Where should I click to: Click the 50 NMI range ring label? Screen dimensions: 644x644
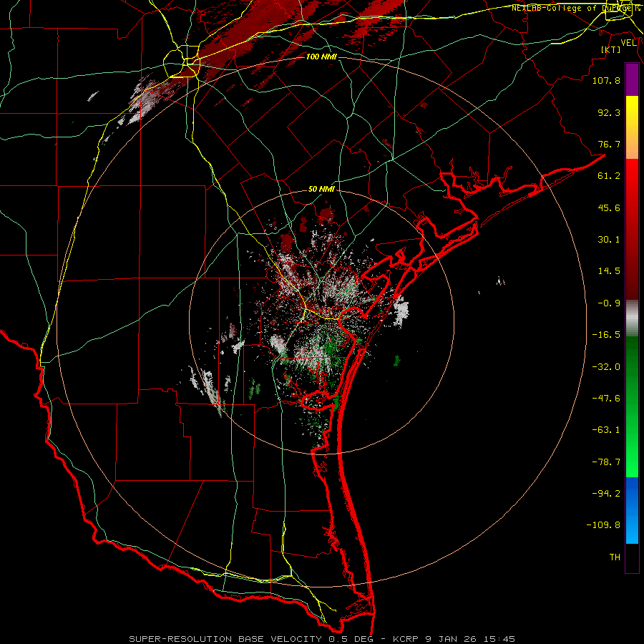(x=321, y=189)
